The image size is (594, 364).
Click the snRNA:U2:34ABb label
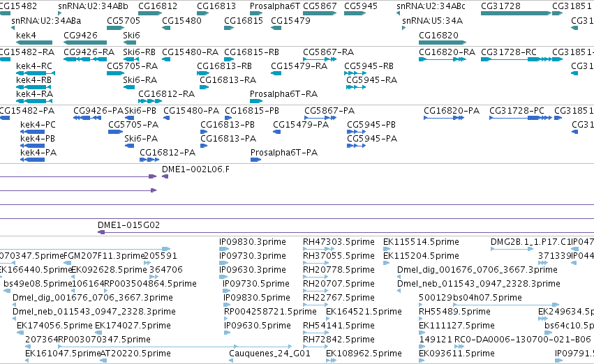pyautogui.click(x=93, y=6)
